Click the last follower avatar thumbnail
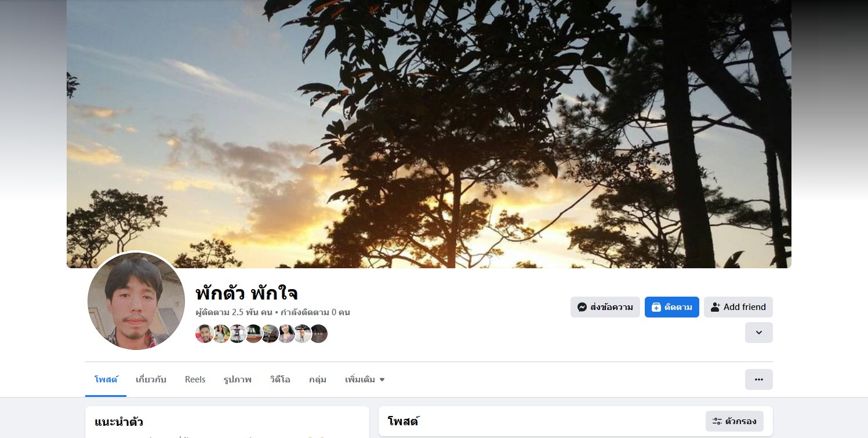Screen dimensions: 868x438 tap(318, 334)
